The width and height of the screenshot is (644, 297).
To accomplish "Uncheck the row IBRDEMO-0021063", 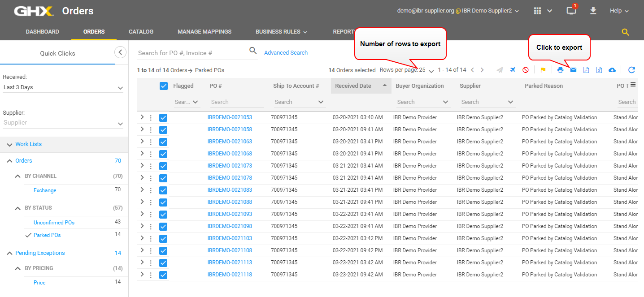I will click(163, 142).
